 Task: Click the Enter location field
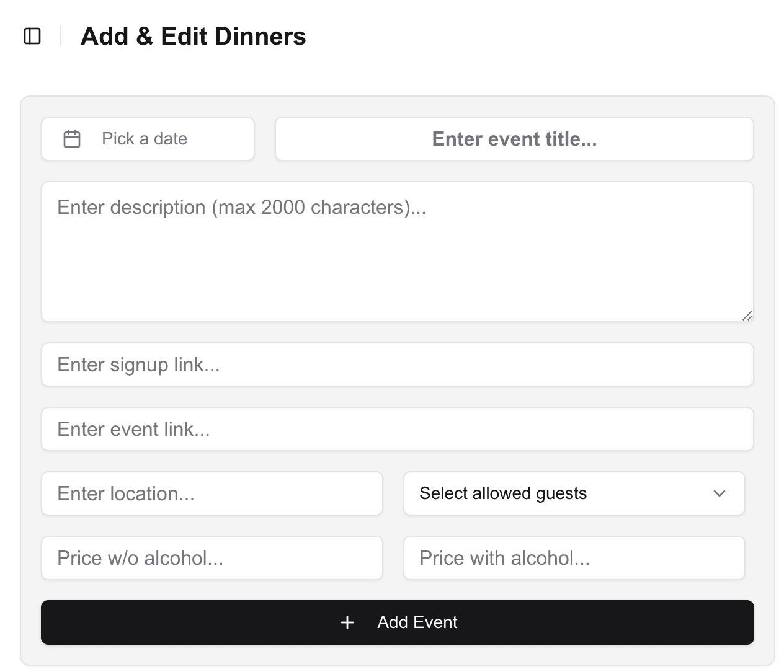212,493
